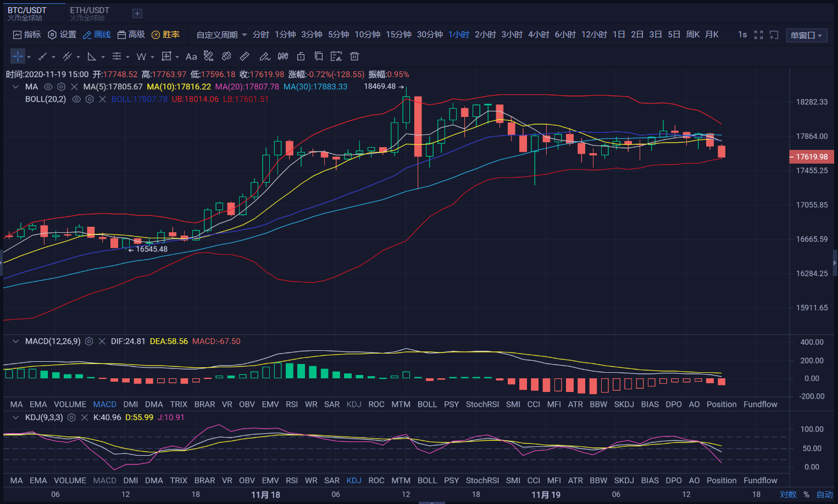
Task: Click the trash icon to delete drawings
Action: (x=354, y=57)
